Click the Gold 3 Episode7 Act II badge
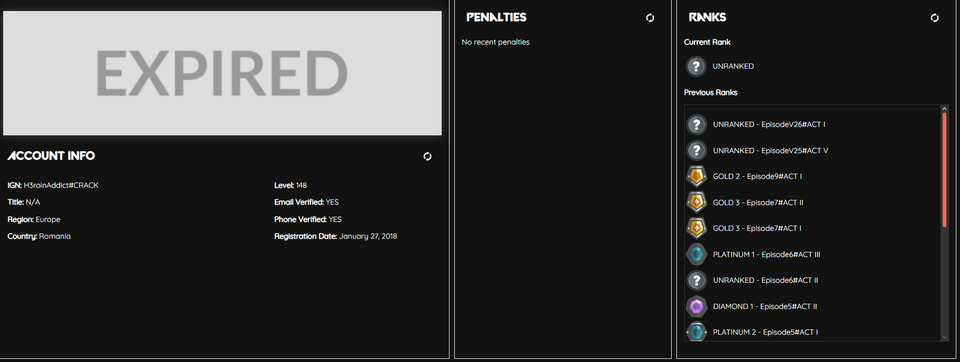This screenshot has width=960, height=362. pyautogui.click(x=696, y=202)
